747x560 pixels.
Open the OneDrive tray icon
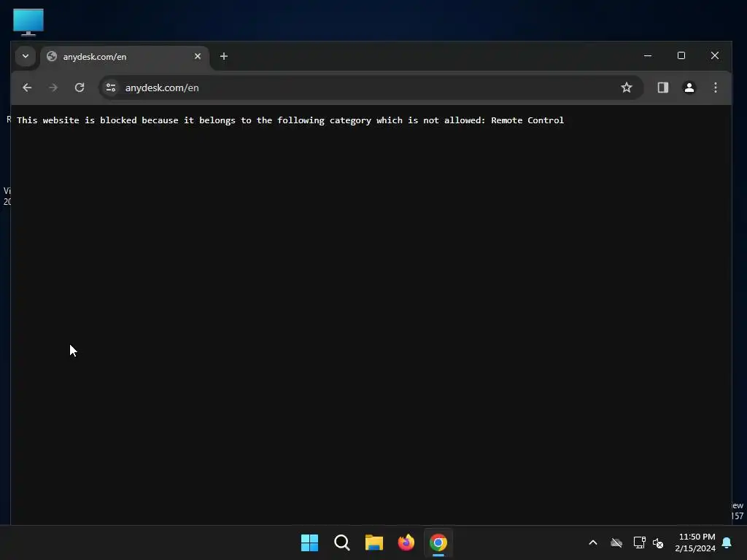coord(616,542)
